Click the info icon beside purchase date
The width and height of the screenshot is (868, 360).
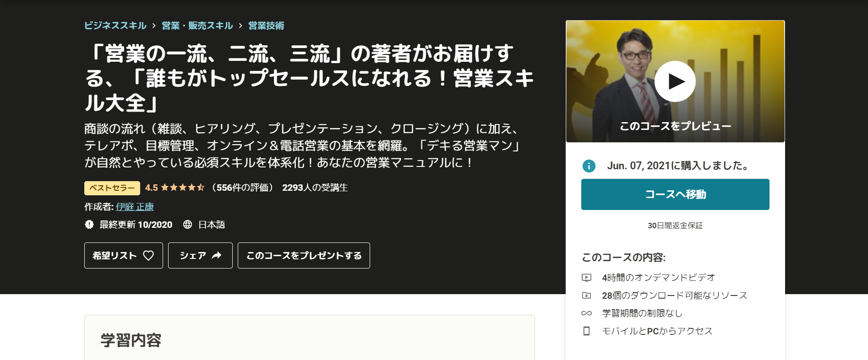[x=589, y=166]
